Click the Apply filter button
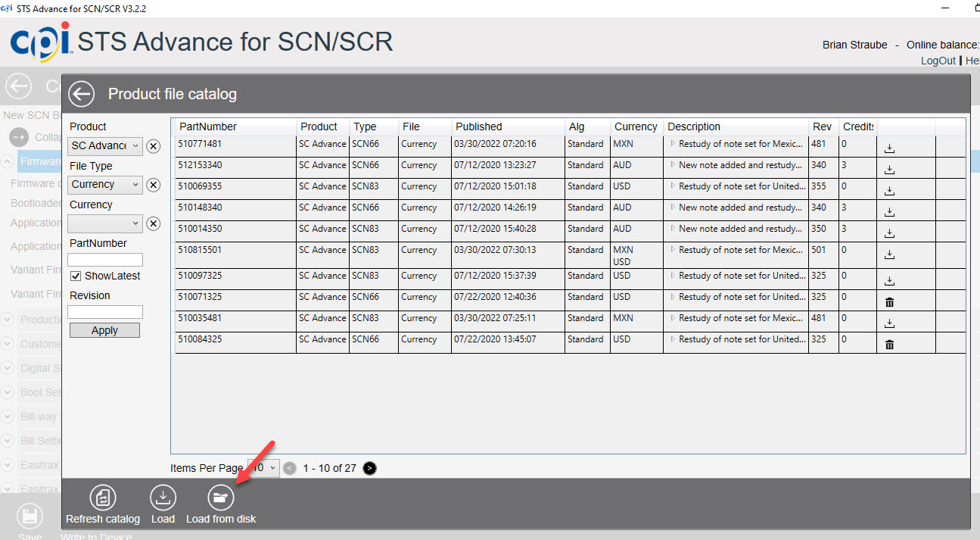Image resolution: width=980 pixels, height=540 pixels. (x=104, y=330)
